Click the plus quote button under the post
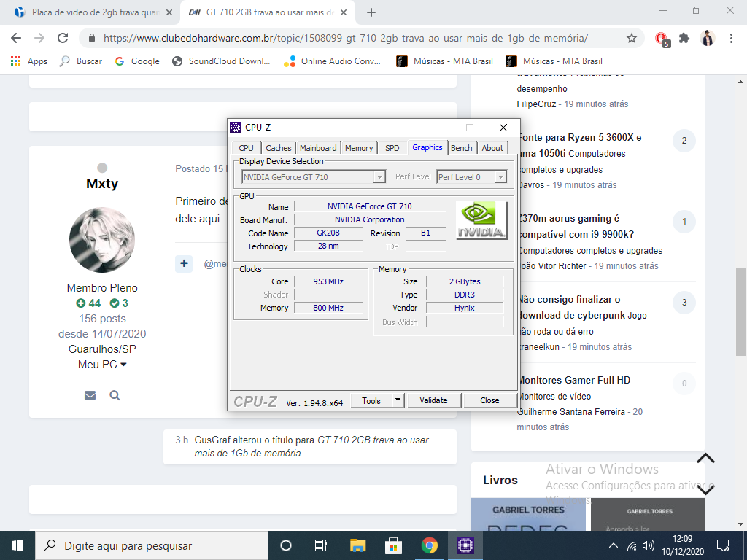The image size is (747, 560). click(184, 263)
